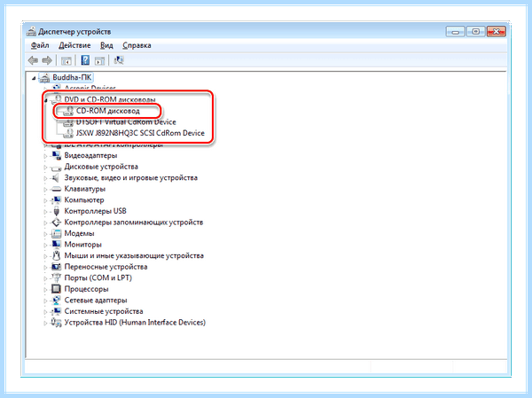Click the Контроллеры запоминающих устройств icon

(x=56, y=222)
